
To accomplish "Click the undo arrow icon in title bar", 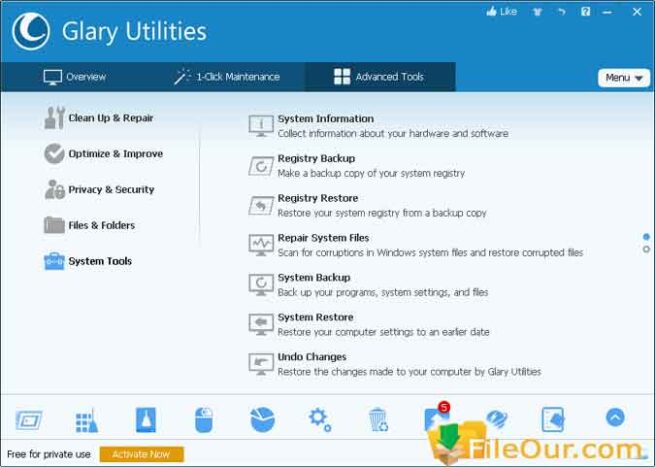I will [561, 12].
